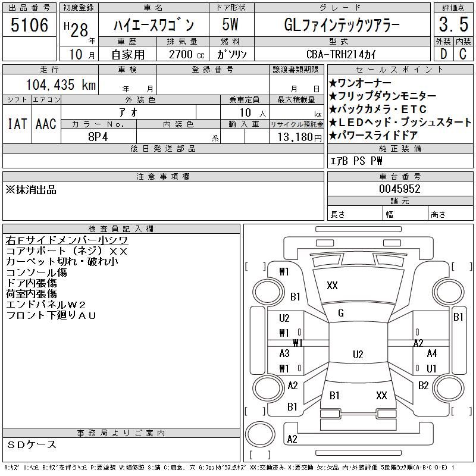Select the ワンオーナー sales point line
Image resolution: width=476 pixels, height=476 pixels.
point(360,83)
